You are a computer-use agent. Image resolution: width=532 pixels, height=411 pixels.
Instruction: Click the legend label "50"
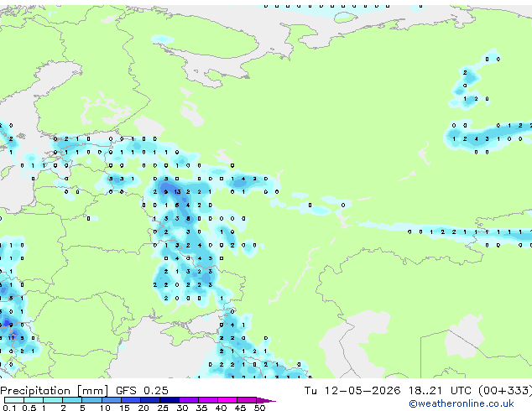pyautogui.click(x=259, y=408)
